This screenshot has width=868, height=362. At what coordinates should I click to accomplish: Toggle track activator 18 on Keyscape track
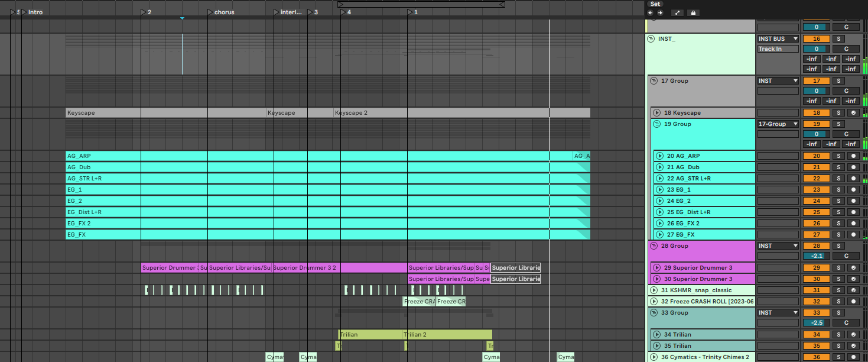[817, 113]
